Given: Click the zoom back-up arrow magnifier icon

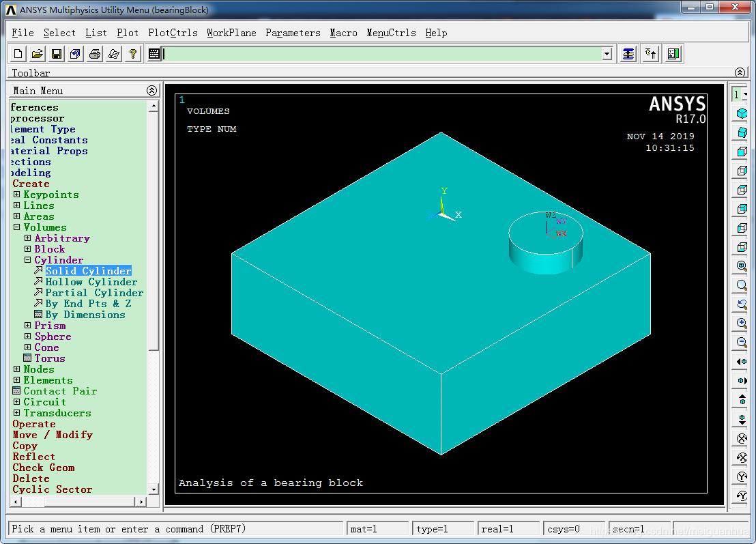Looking at the screenshot, I should [742, 304].
